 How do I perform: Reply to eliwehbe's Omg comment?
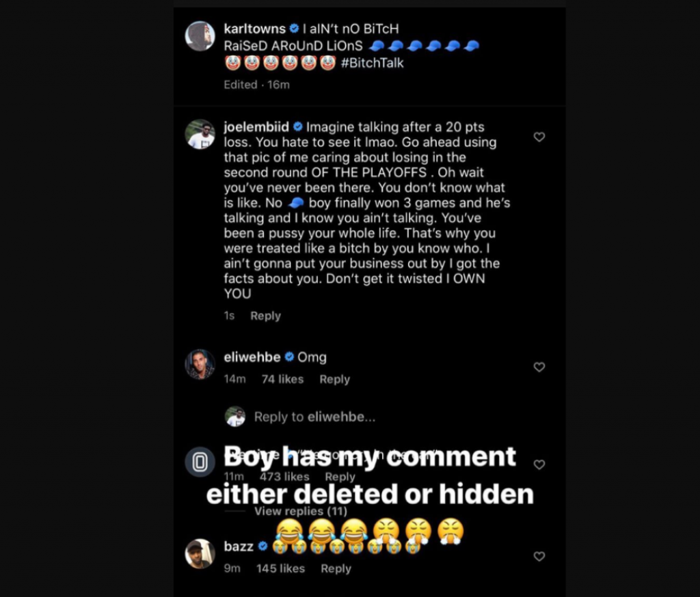334,379
